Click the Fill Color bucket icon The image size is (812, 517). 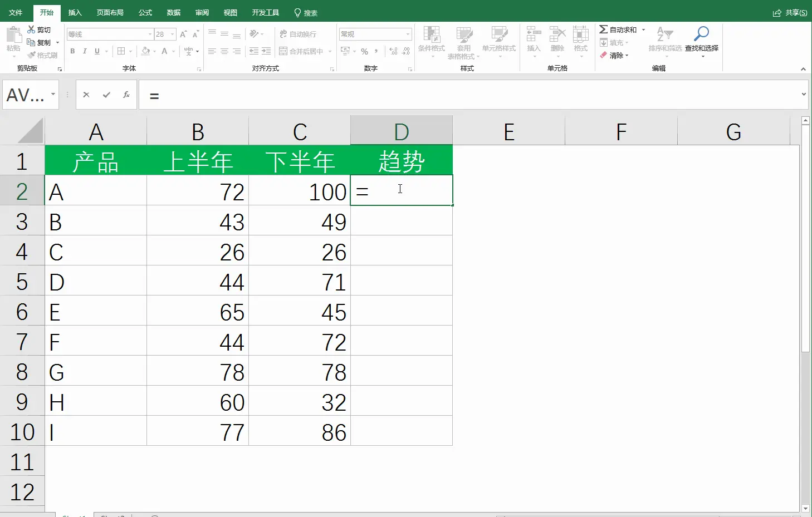click(145, 51)
